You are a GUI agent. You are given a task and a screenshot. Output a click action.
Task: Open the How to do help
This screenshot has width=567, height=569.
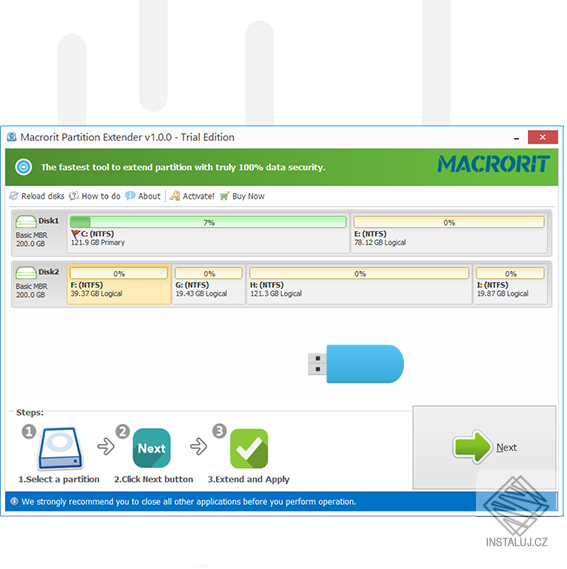tap(95, 196)
